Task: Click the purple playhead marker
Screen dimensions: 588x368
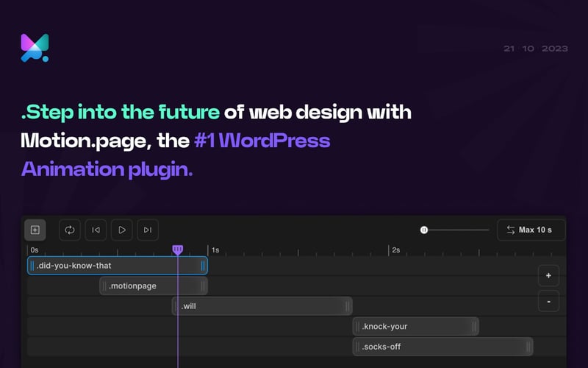Action: (x=178, y=250)
